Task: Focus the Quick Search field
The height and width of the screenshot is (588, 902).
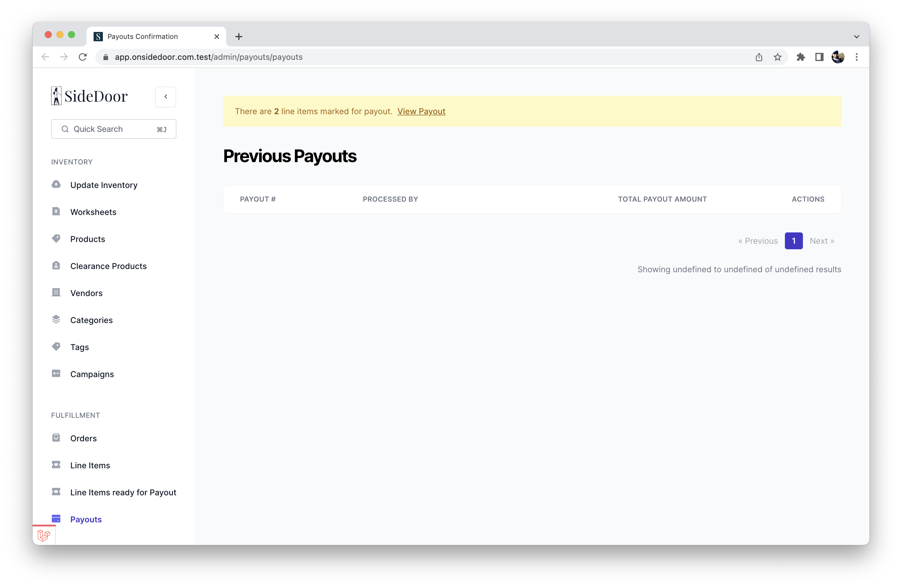Action: [x=114, y=129]
